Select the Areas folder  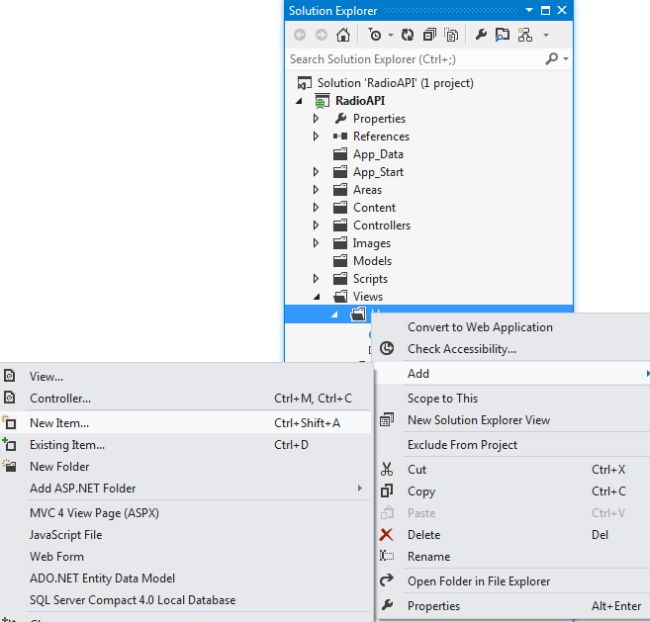pyautogui.click(x=357, y=190)
